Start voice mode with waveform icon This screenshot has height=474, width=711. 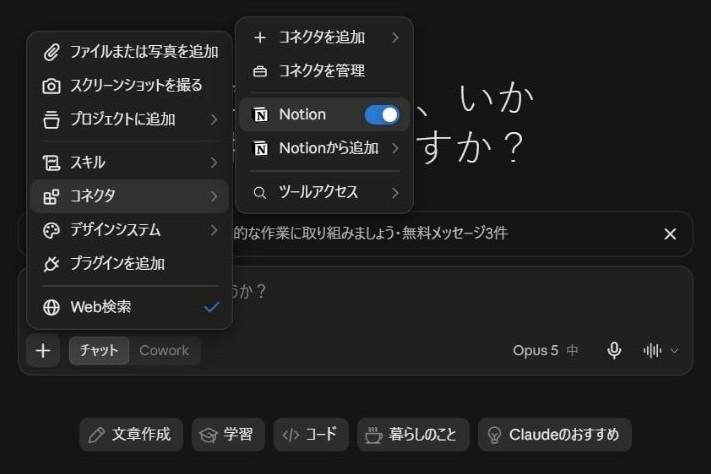[652, 351]
